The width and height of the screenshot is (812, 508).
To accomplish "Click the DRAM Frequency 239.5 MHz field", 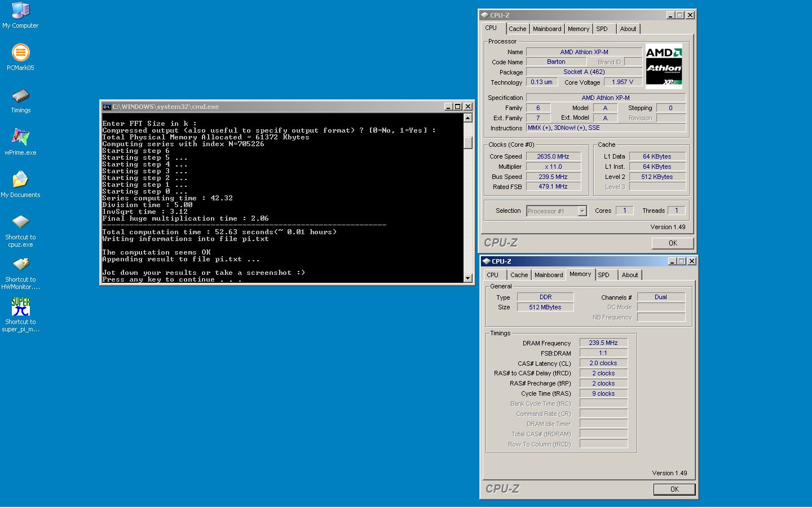I will click(x=603, y=343).
